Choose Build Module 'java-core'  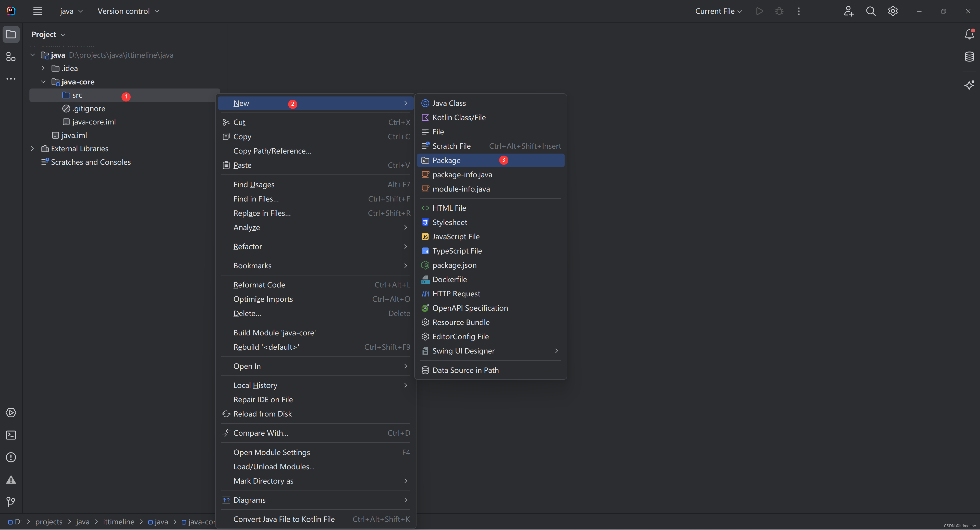(315, 333)
